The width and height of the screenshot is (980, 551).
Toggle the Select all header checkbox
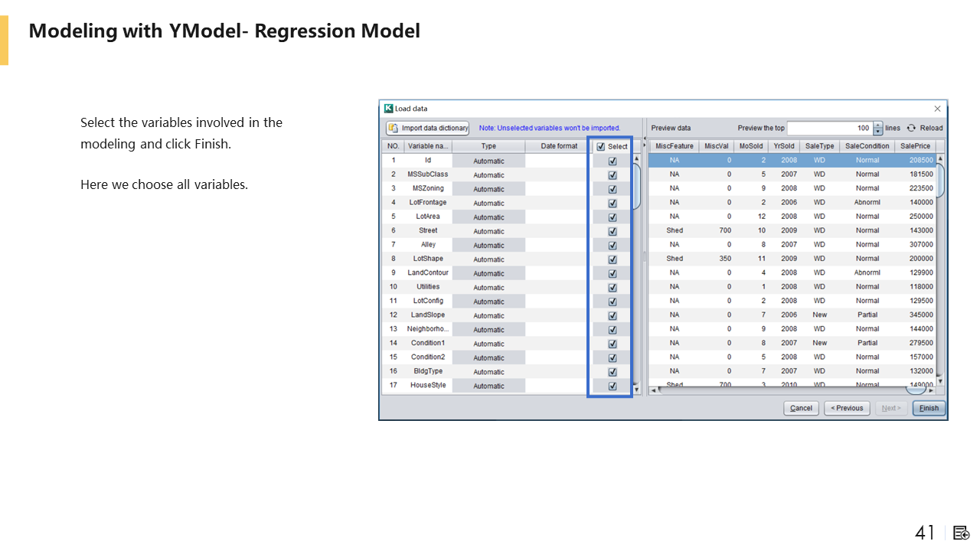(601, 146)
